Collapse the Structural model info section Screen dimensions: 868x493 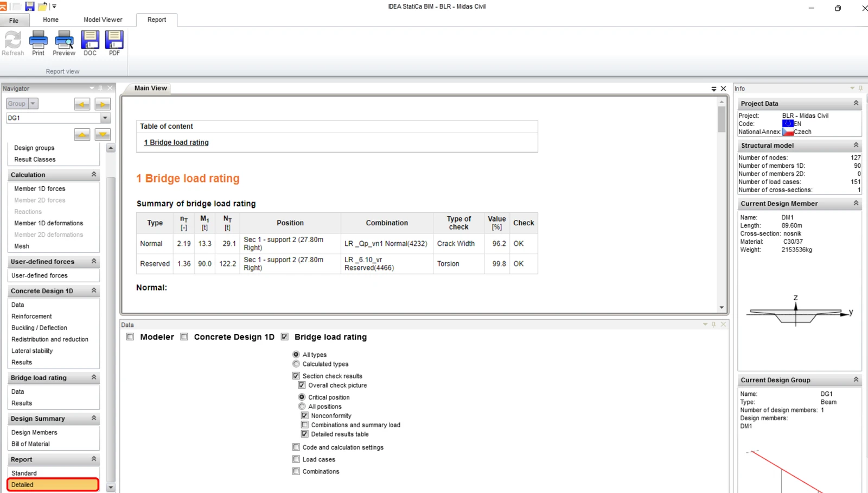[856, 145]
